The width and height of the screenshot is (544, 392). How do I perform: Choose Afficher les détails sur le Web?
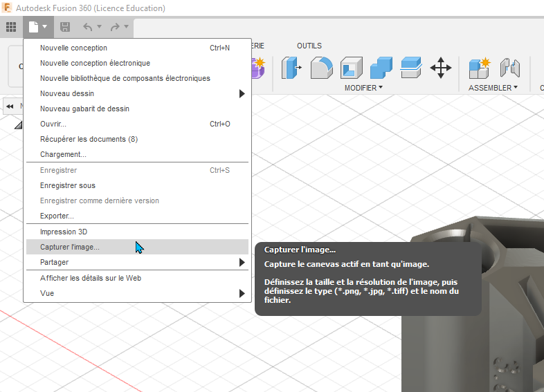click(x=138, y=279)
